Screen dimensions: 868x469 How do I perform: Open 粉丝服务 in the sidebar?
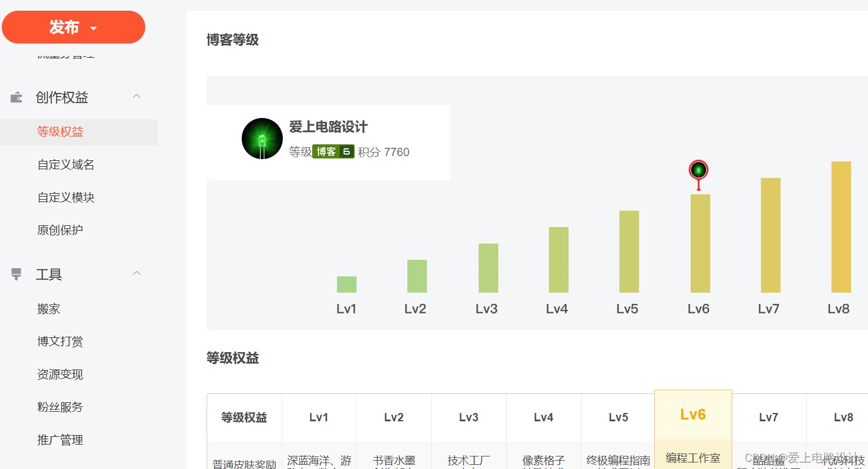[x=60, y=407]
